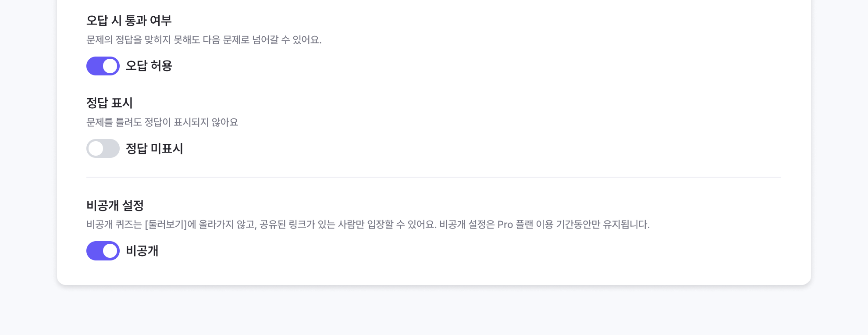Click the phrase 표시되지 않아요

(206, 122)
